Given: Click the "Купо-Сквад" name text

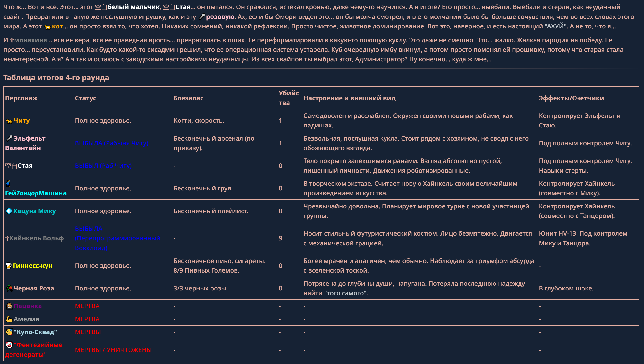Looking at the screenshot, I should pyautogui.click(x=35, y=332).
